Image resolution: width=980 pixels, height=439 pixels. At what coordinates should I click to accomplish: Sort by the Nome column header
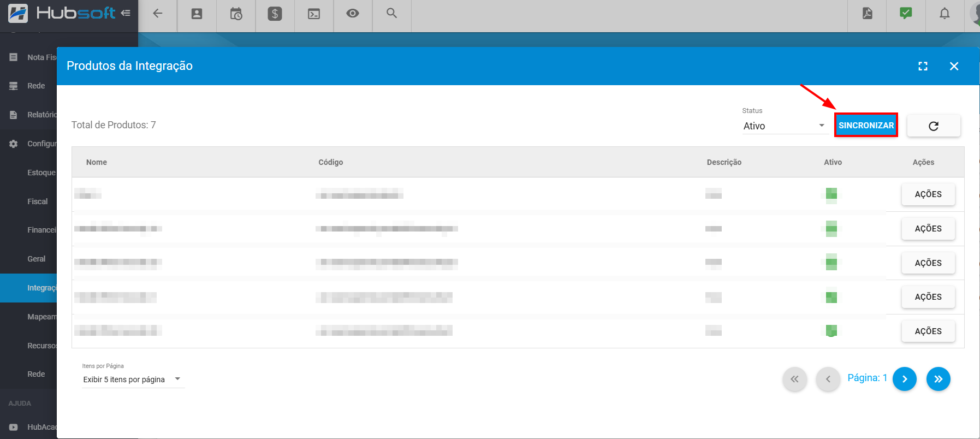[x=97, y=162]
